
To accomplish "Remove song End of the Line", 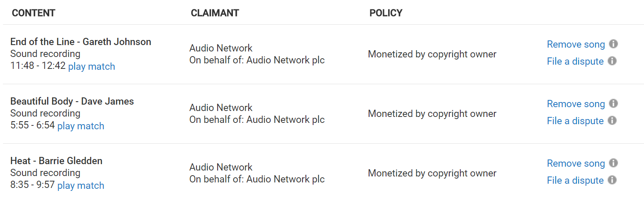I will [x=576, y=44].
